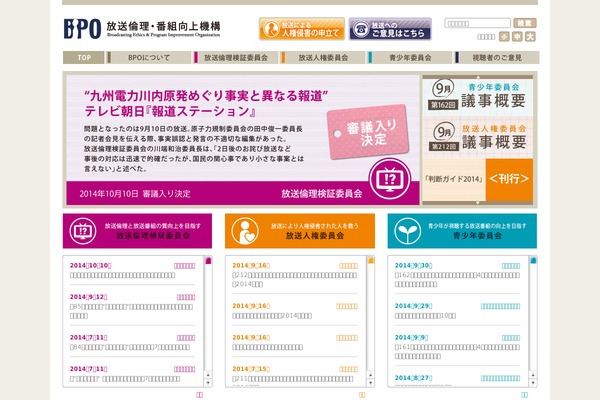Open 青少年委員会 in the navigation bar
This screenshot has height=400, width=600.
pos(410,58)
